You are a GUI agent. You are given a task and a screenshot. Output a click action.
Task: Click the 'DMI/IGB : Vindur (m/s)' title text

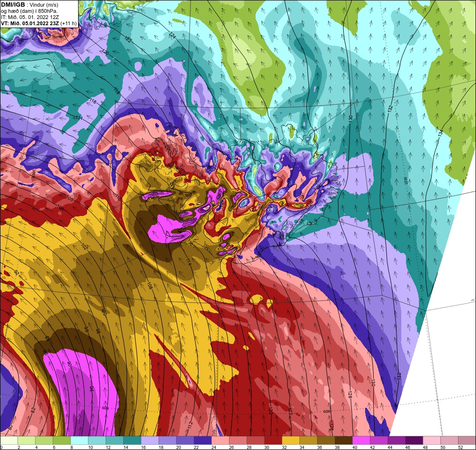(x=30, y=5)
